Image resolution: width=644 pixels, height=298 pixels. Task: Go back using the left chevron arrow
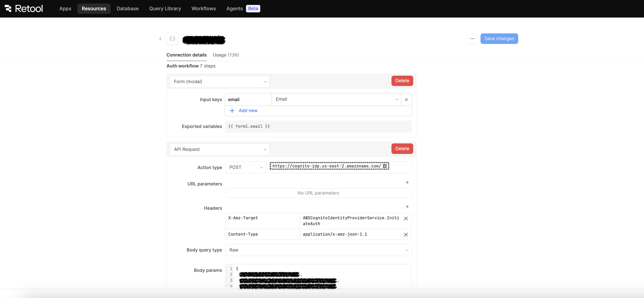160,39
